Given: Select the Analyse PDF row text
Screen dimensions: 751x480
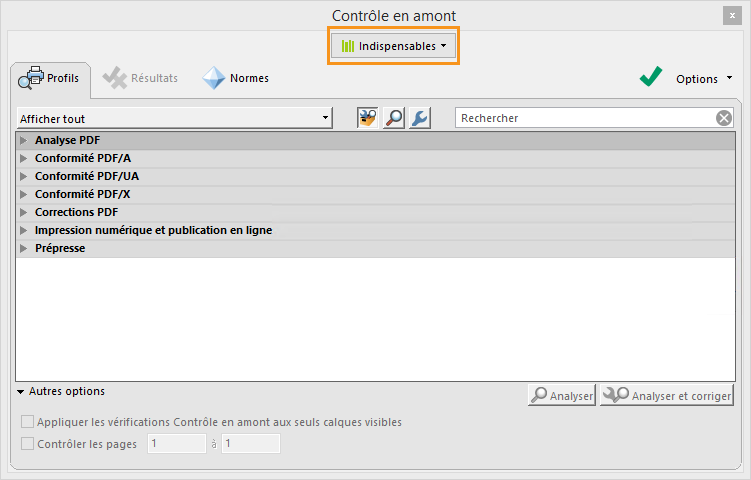Looking at the screenshot, I should 68,140.
